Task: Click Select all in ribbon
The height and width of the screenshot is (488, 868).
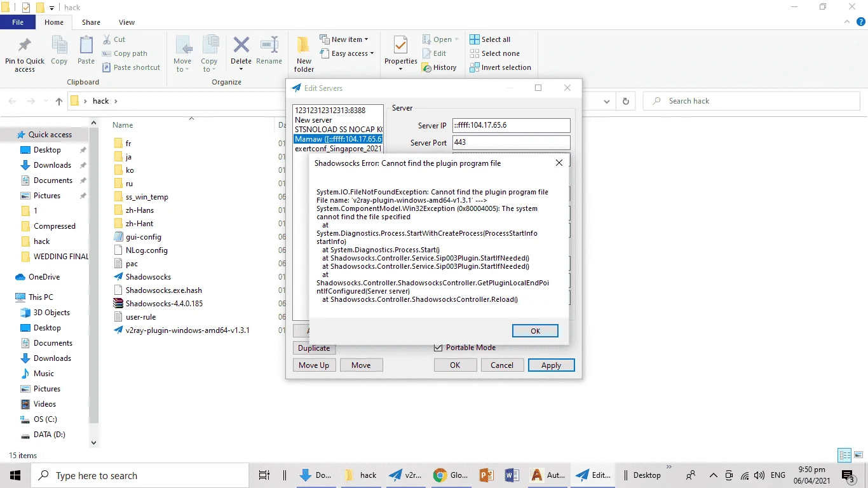Action: 490,39
